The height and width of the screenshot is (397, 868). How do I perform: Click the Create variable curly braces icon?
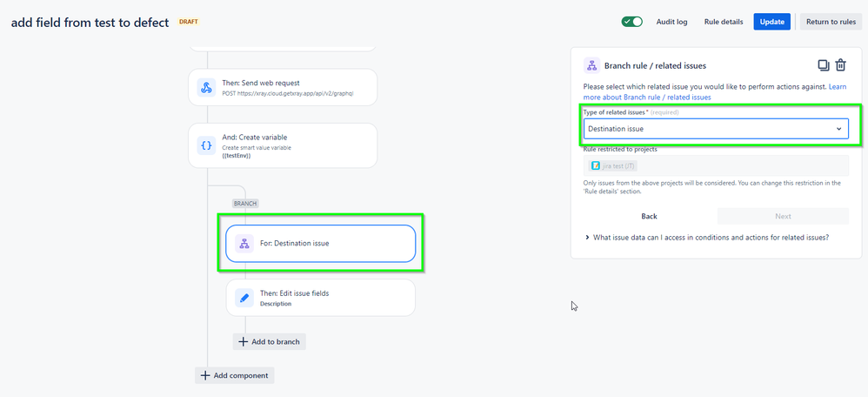click(x=206, y=145)
